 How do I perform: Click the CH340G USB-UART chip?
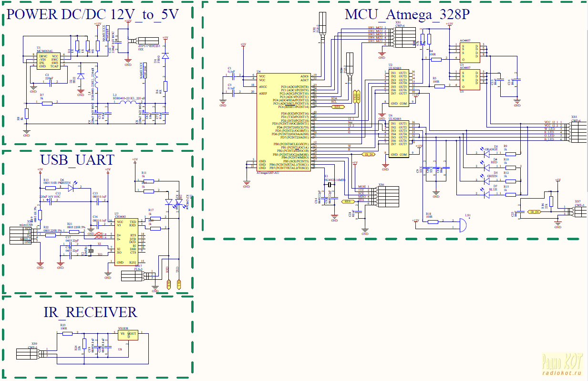click(x=126, y=242)
